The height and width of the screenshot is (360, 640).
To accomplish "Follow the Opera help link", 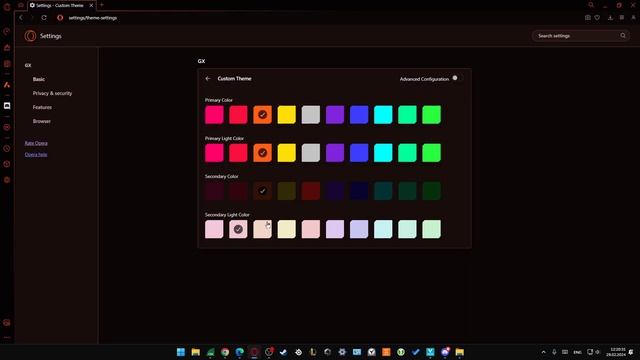I will tap(36, 154).
